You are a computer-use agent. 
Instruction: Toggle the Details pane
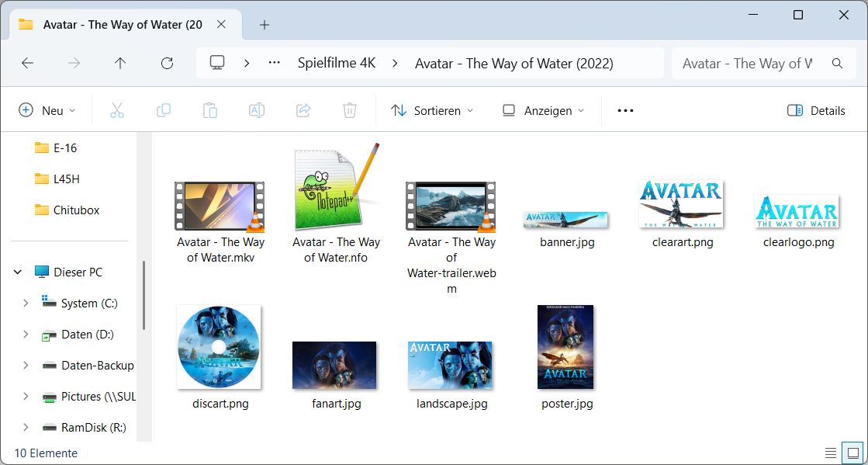[x=816, y=110]
